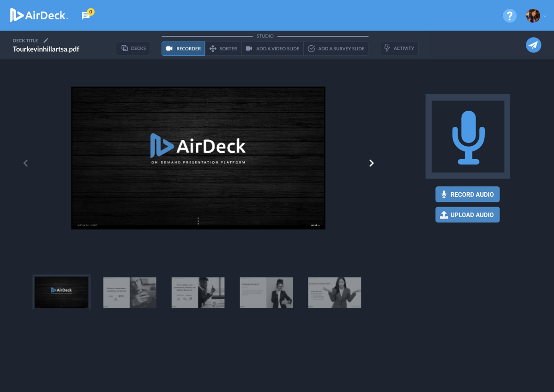The height and width of the screenshot is (392, 554).
Task: Go back using the left arrow
Action: (25, 163)
